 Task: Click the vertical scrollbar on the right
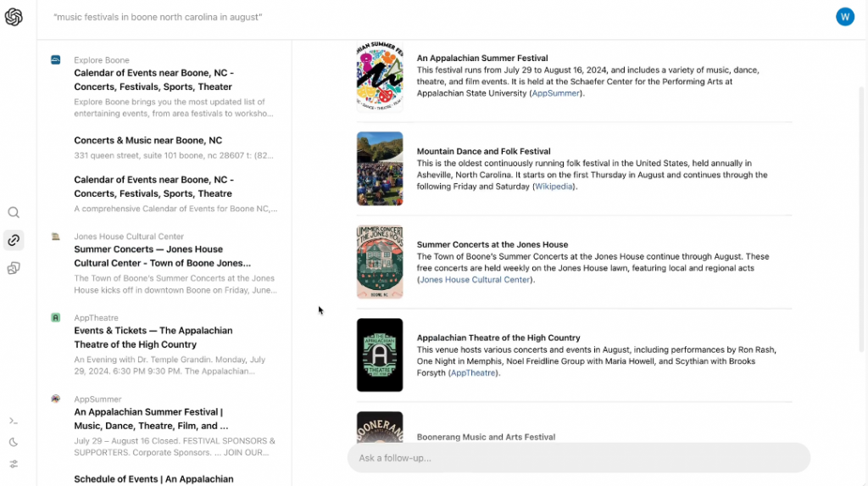pos(861,219)
